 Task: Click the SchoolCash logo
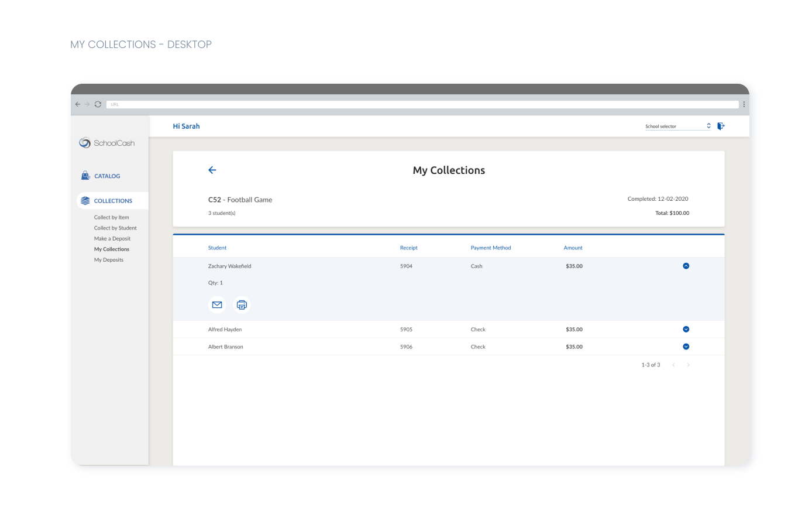coord(107,143)
